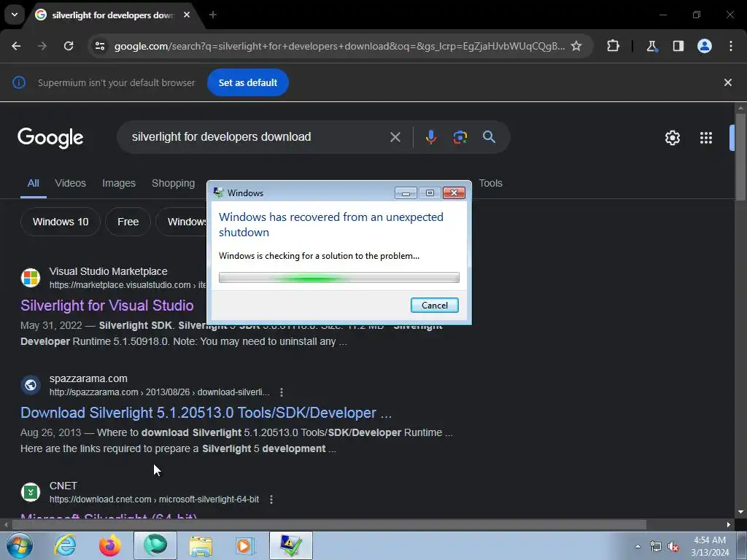Viewport: 747px width, 560px height.
Task: Open Google quick settings gear
Action: coord(672,138)
